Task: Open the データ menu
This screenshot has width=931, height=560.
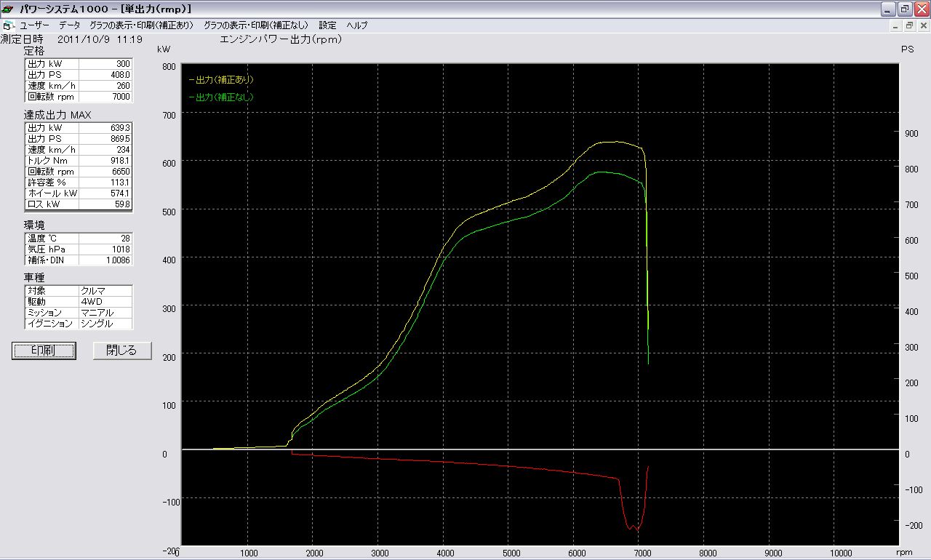Action: coord(70,25)
